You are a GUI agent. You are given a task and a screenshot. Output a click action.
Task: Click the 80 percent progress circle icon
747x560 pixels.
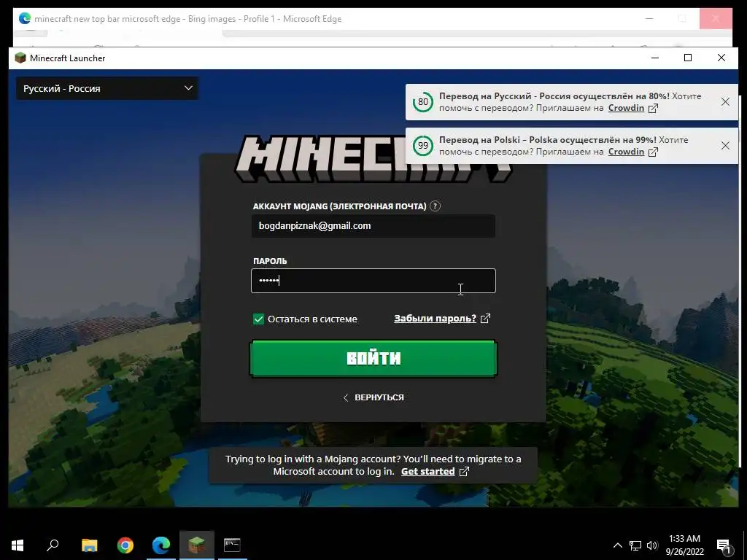click(x=423, y=102)
